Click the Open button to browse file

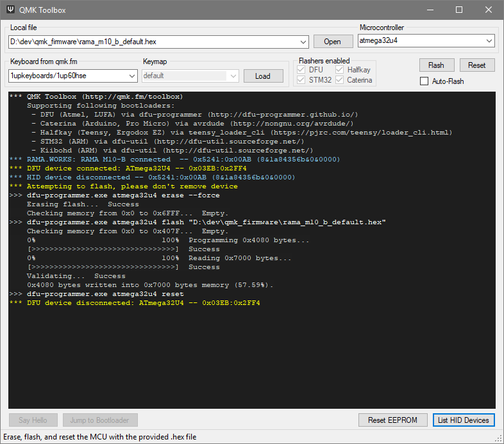pyautogui.click(x=332, y=42)
